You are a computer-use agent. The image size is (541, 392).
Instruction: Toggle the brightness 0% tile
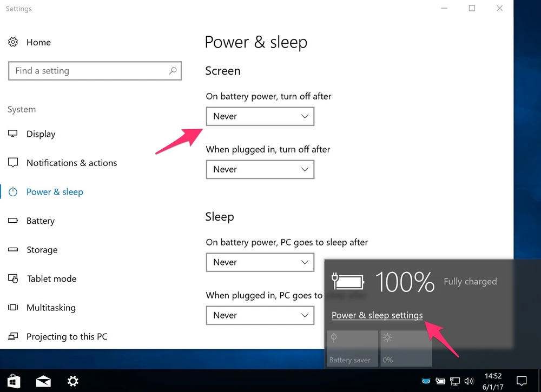[406, 349]
